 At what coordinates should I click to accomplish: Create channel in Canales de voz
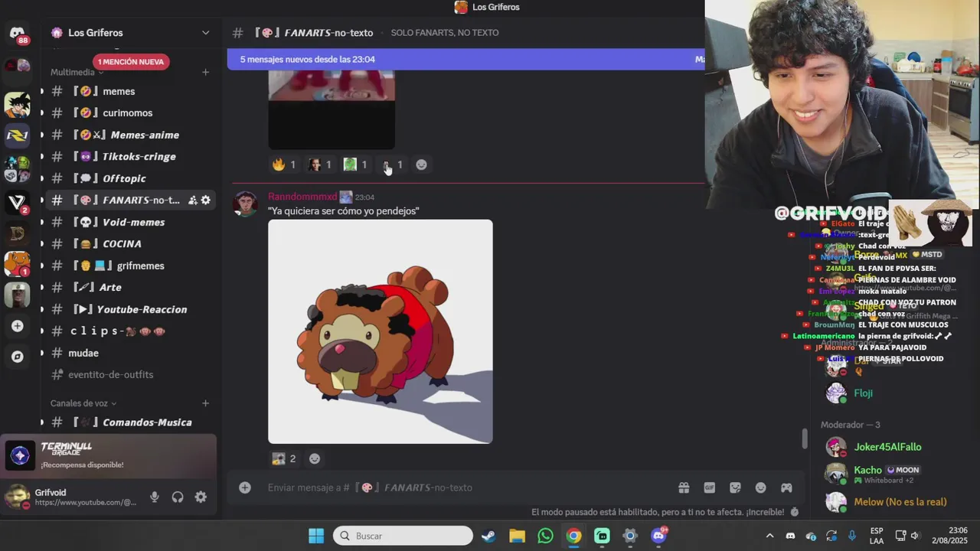point(205,403)
